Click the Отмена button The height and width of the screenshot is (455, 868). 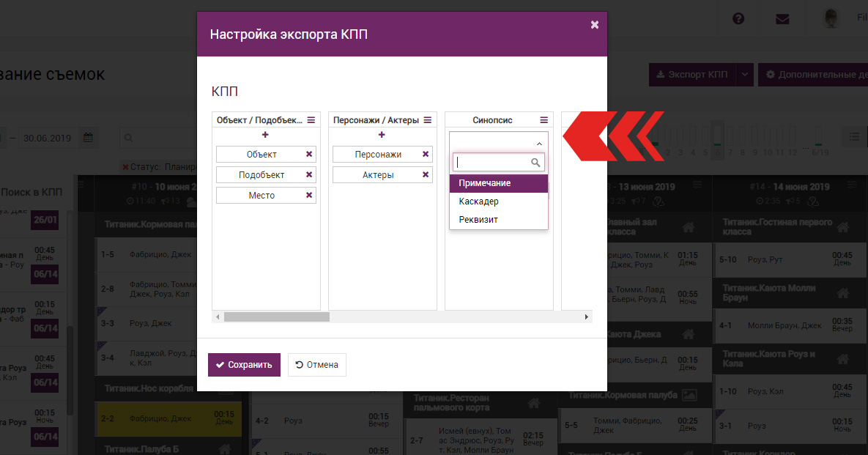point(316,365)
